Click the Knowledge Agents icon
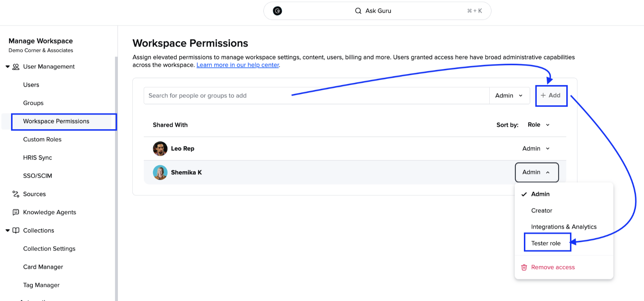This screenshot has height=301, width=644. [x=16, y=212]
